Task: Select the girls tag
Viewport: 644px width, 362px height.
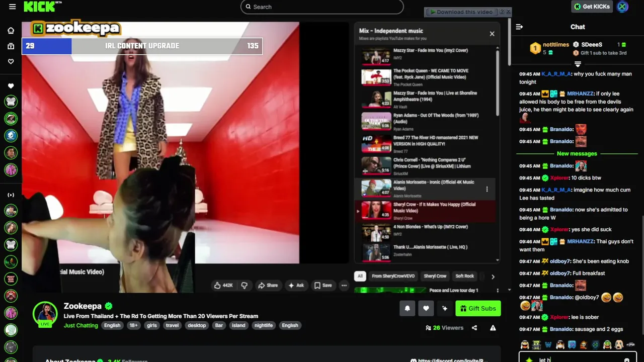Action: coord(152,325)
